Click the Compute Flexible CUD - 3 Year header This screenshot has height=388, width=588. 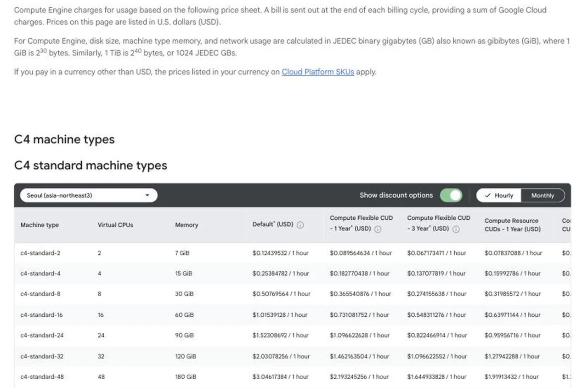439,223
